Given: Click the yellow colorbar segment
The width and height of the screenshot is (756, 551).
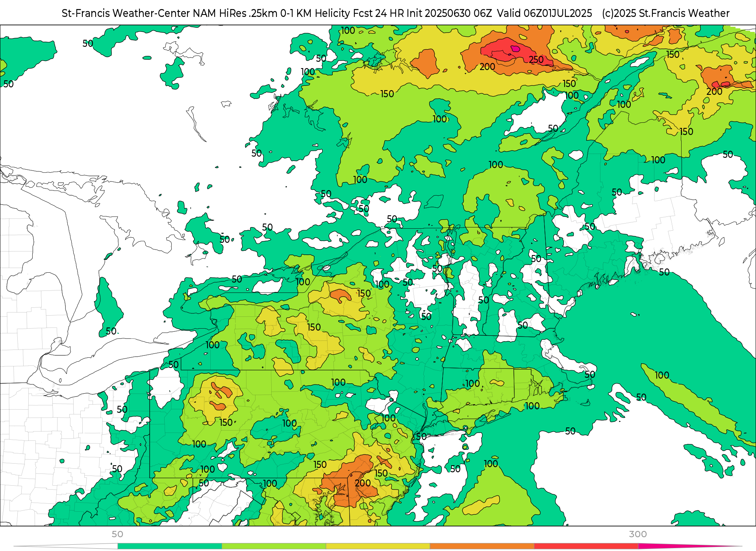Looking at the screenshot, I should click(x=378, y=546).
